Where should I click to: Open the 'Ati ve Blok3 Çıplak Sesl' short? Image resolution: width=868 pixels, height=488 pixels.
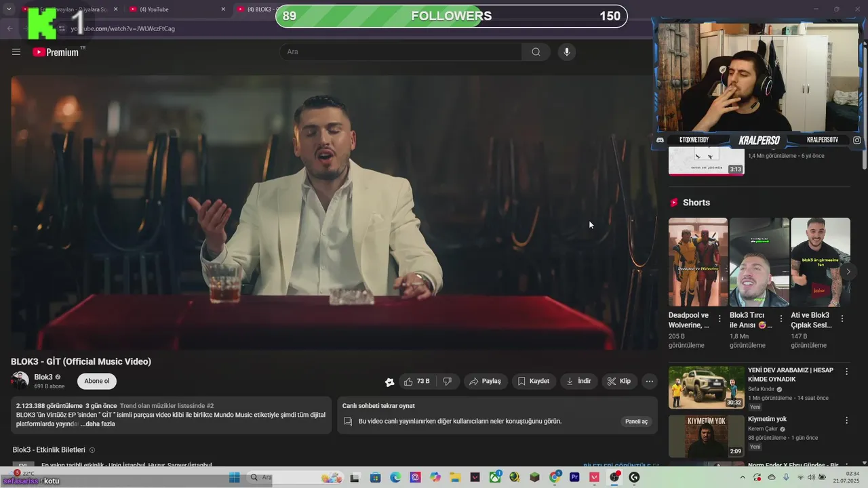pyautogui.click(x=820, y=262)
